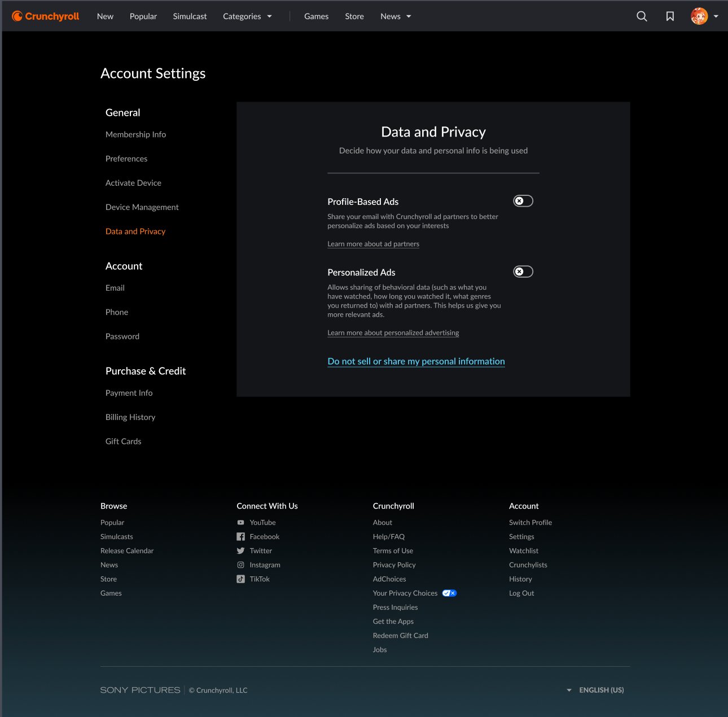The image size is (728, 717).
Task: Open the New tab in navigation
Action: click(105, 16)
